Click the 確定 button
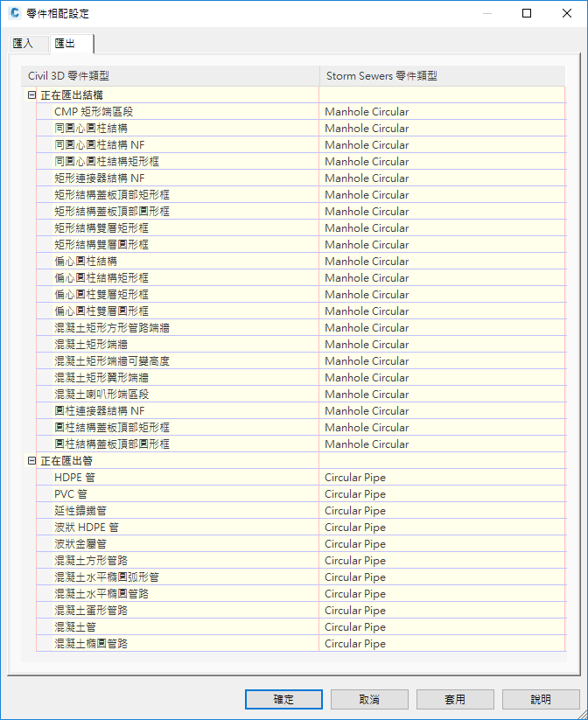This screenshot has width=588, height=720. coord(283,699)
